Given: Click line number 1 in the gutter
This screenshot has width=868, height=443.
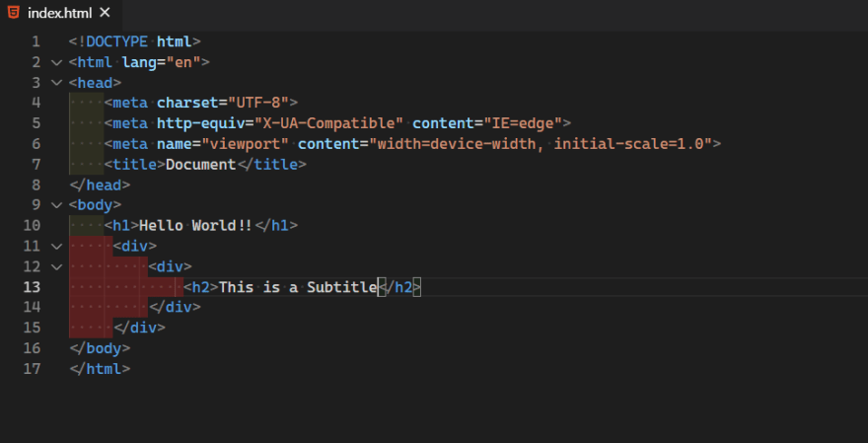Looking at the screenshot, I should (36, 42).
